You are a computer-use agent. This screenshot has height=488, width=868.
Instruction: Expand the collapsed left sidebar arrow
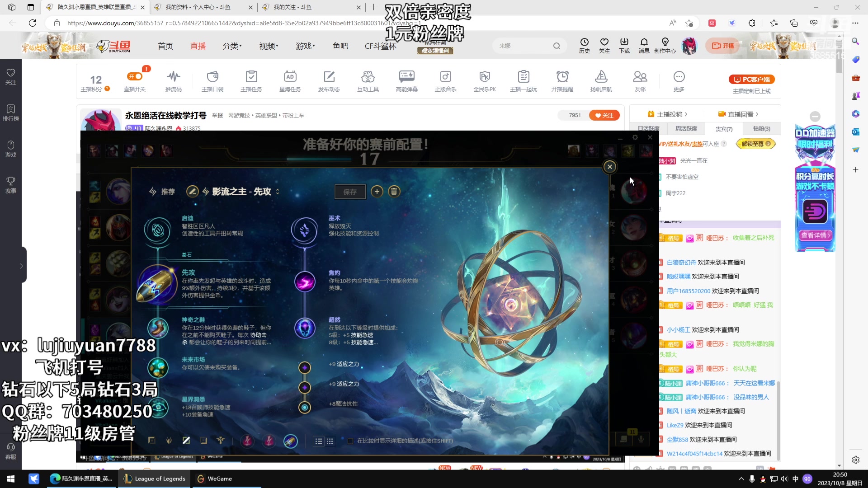click(21, 266)
